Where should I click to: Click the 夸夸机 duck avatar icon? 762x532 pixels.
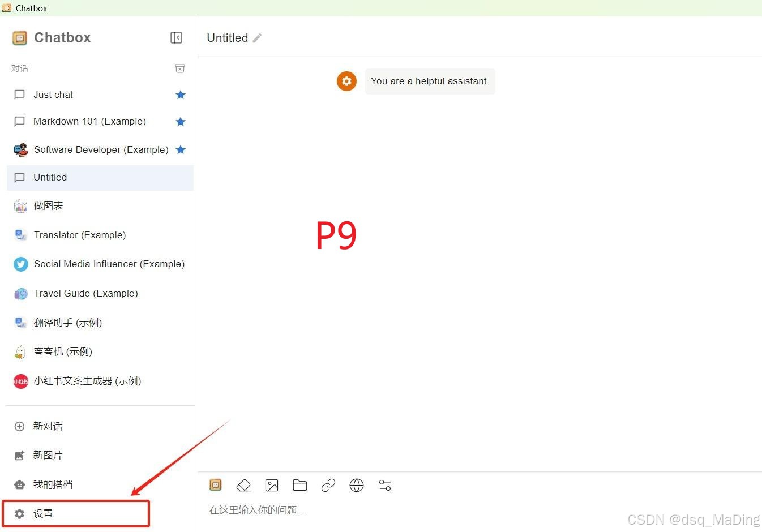pyautogui.click(x=20, y=352)
